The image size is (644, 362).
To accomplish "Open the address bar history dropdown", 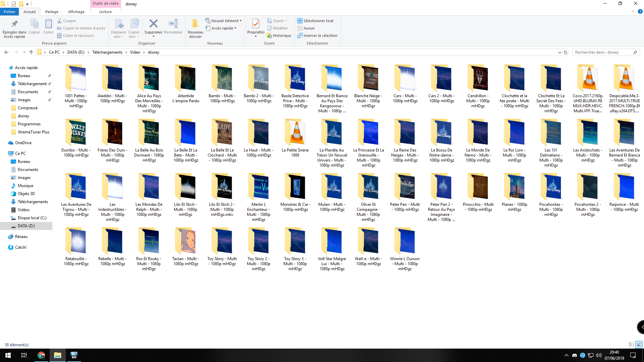I will point(559,52).
